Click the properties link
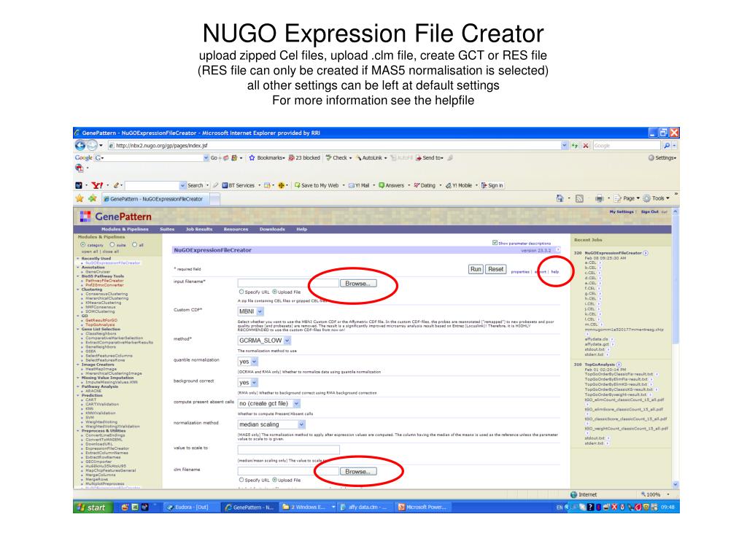Image resolution: width=747 pixels, height=560 pixels. click(519, 272)
